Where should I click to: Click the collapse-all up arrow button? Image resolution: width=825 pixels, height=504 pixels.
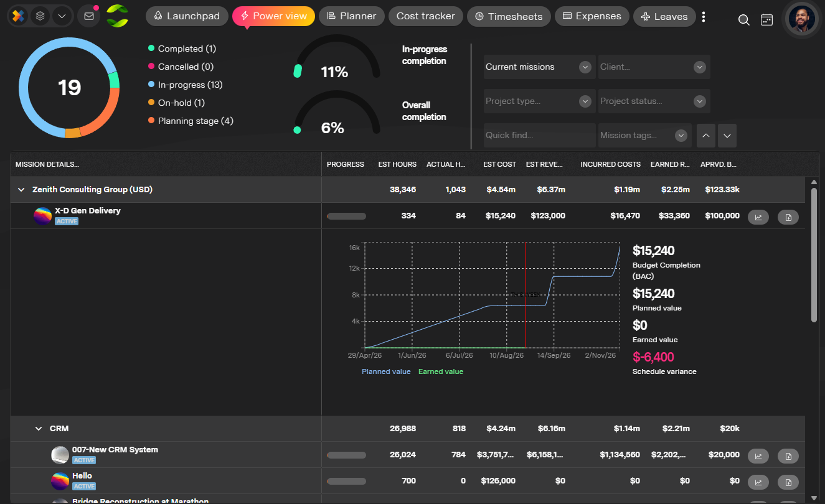click(706, 135)
